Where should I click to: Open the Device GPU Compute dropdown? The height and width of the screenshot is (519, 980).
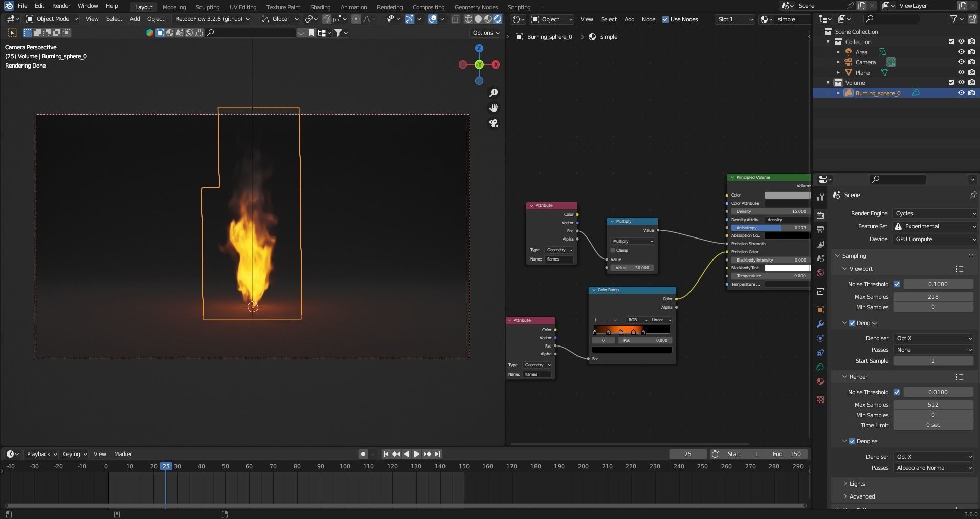point(936,239)
